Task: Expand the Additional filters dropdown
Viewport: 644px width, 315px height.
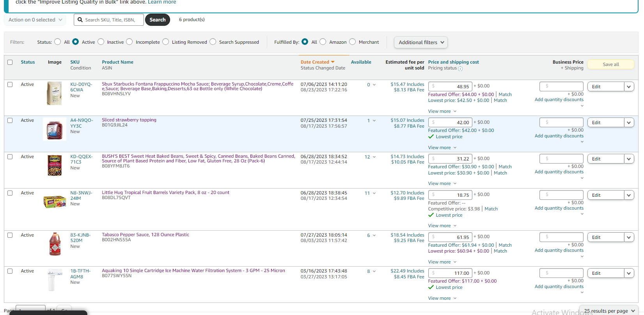Action: point(421,42)
